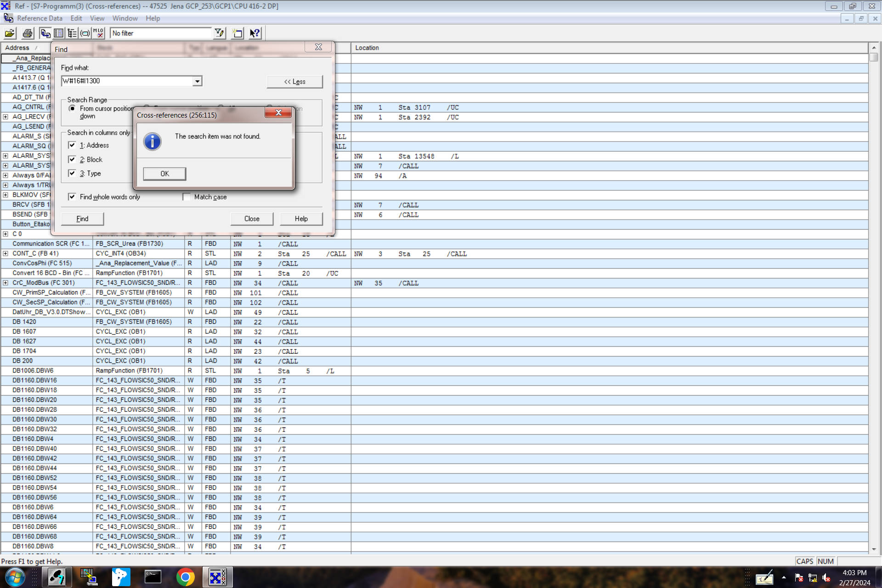Viewport: 882px width, 588px height.
Task: Select the Cross-references view icon
Action: 45,33
